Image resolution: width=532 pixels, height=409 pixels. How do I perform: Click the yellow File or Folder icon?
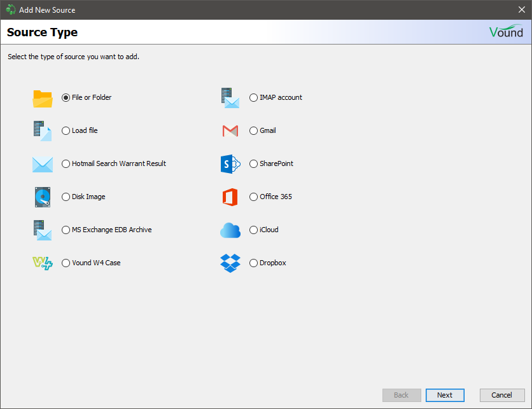click(x=42, y=98)
